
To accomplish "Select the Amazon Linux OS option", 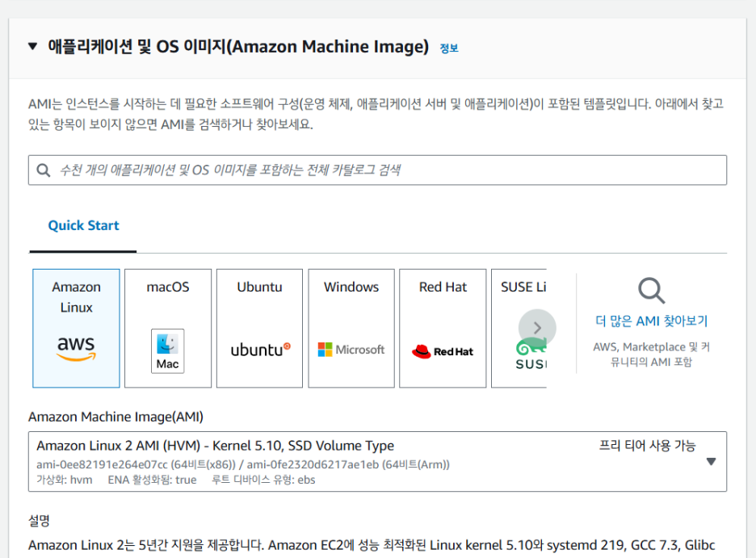I will tap(76, 297).
